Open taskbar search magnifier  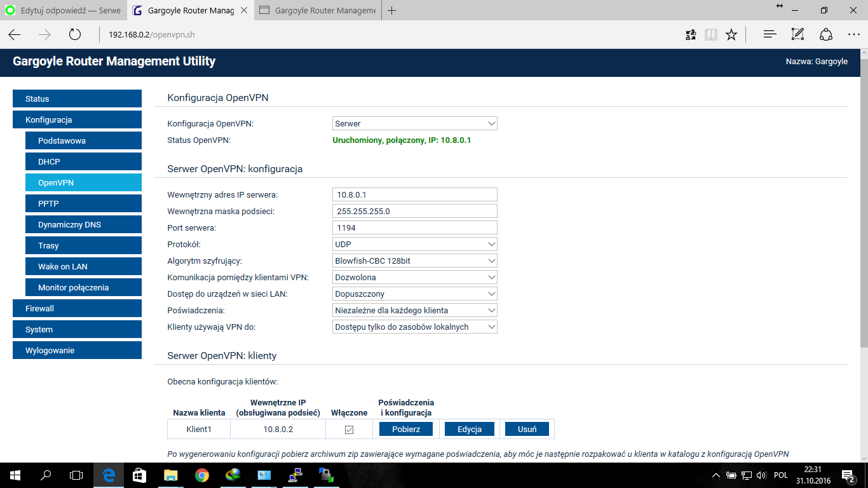(x=46, y=475)
